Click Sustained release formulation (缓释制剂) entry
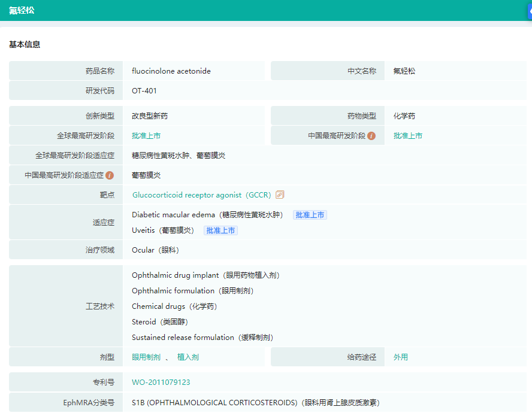 202,338
